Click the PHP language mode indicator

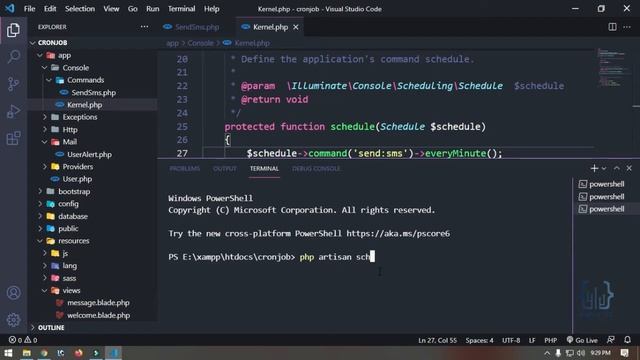[x=550, y=340]
